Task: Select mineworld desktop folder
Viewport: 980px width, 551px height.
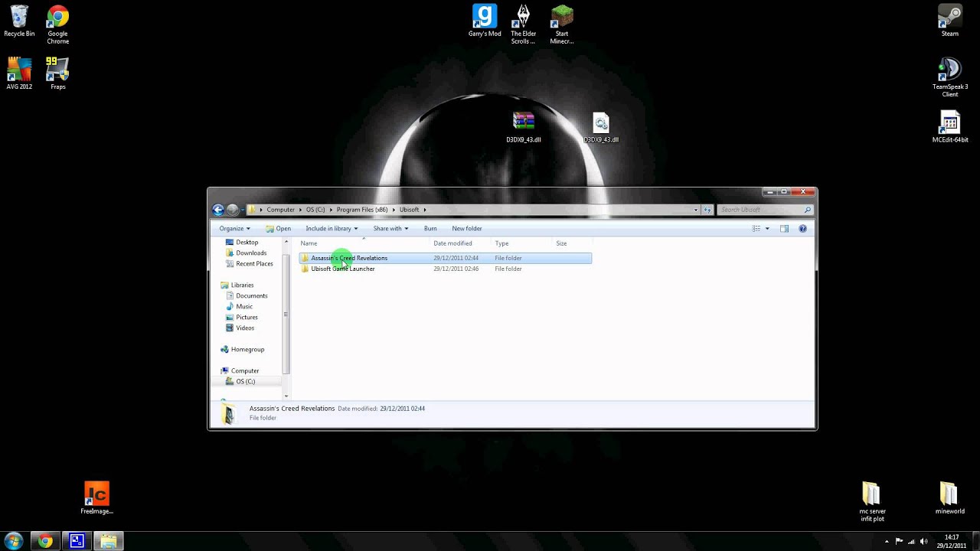Action: pos(949,498)
